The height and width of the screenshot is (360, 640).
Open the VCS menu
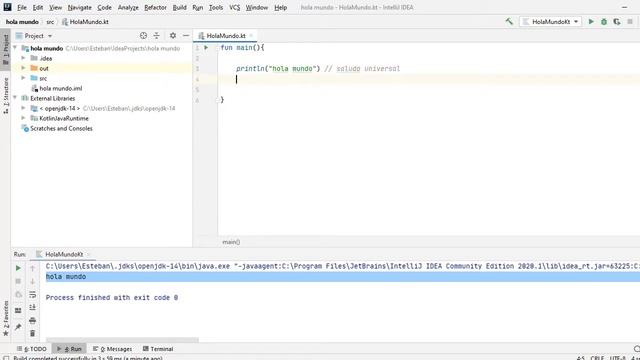point(234,7)
